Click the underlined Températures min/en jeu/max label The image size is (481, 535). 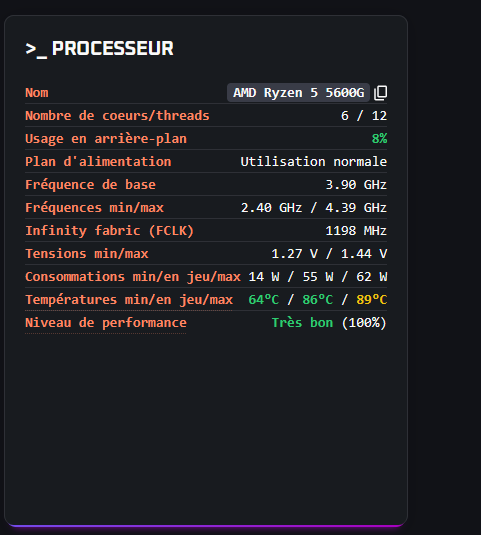[x=129, y=300]
